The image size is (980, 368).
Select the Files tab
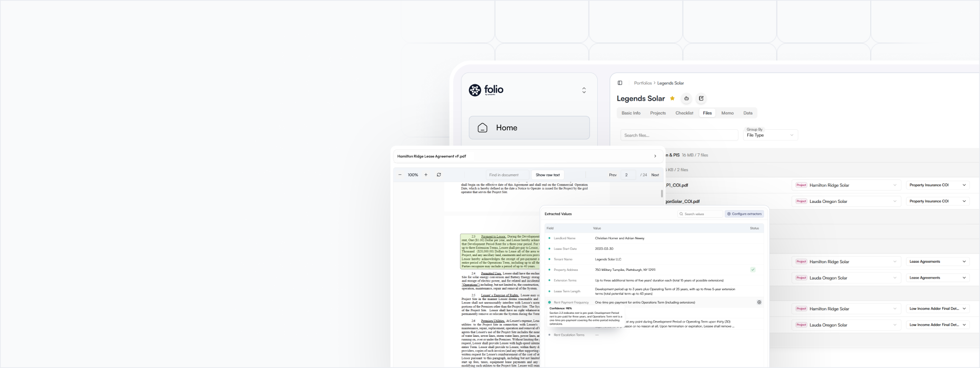click(x=707, y=113)
